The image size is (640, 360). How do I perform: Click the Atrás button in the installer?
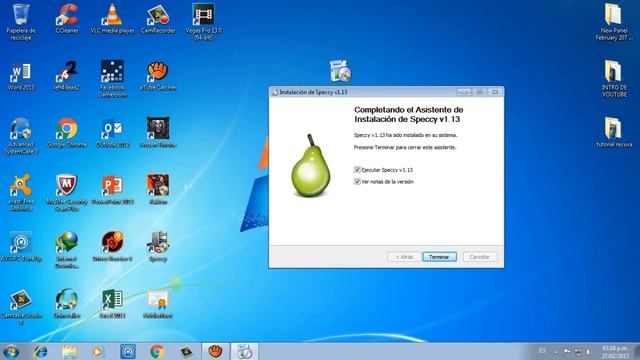pyautogui.click(x=404, y=257)
